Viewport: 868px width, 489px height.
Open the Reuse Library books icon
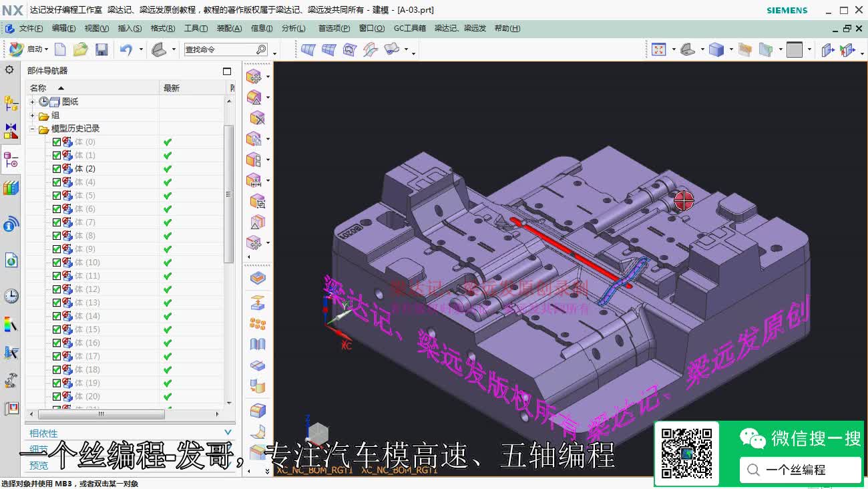click(x=11, y=188)
